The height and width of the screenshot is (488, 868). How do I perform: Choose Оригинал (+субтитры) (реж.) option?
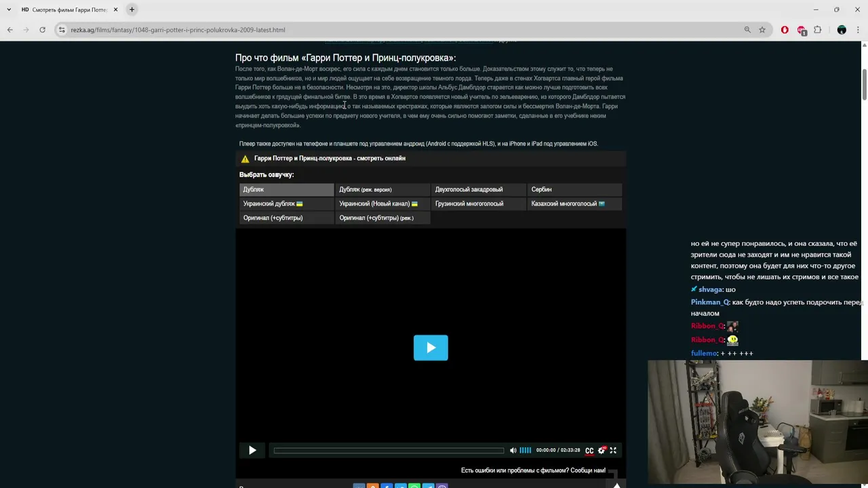(x=382, y=218)
